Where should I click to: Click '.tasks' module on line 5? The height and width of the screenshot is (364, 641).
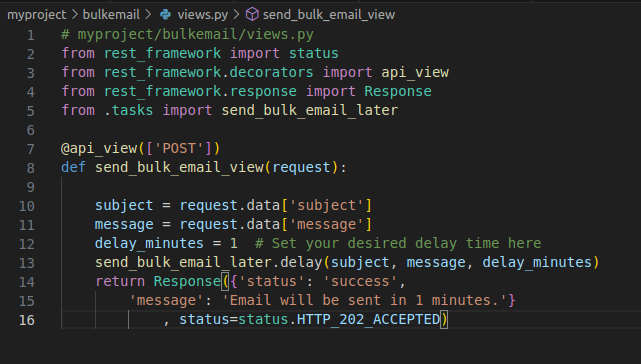click(128, 110)
